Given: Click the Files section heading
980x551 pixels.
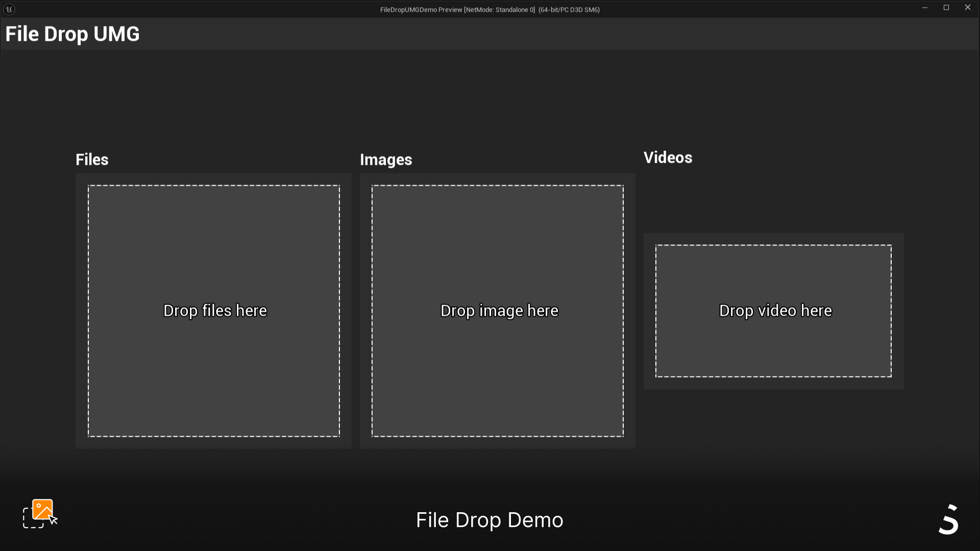Looking at the screenshot, I should (x=92, y=160).
